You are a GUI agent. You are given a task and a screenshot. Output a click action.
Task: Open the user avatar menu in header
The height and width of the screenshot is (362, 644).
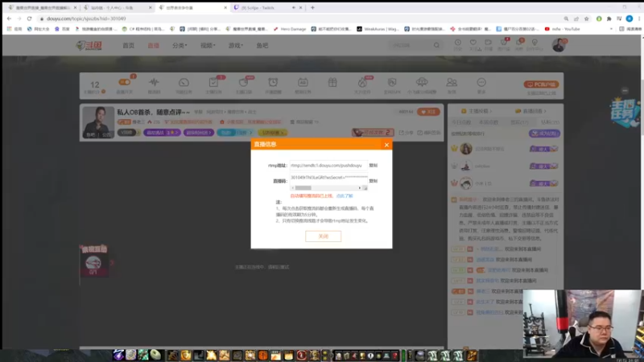tap(559, 45)
